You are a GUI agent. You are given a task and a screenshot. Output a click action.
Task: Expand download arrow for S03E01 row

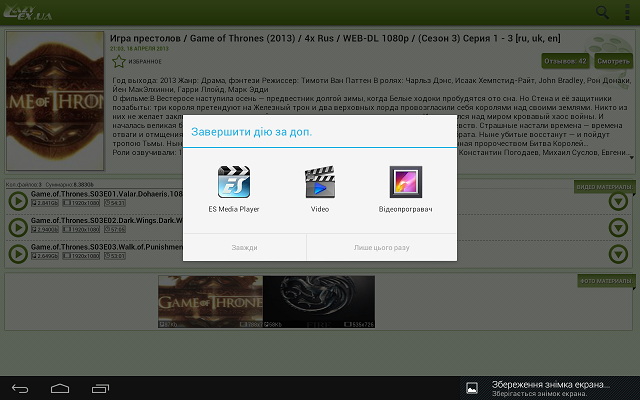[618, 201]
